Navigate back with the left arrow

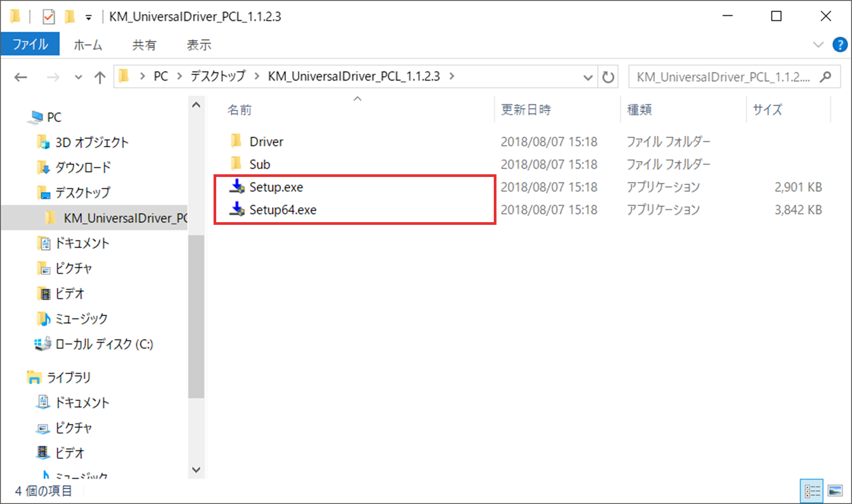click(21, 77)
